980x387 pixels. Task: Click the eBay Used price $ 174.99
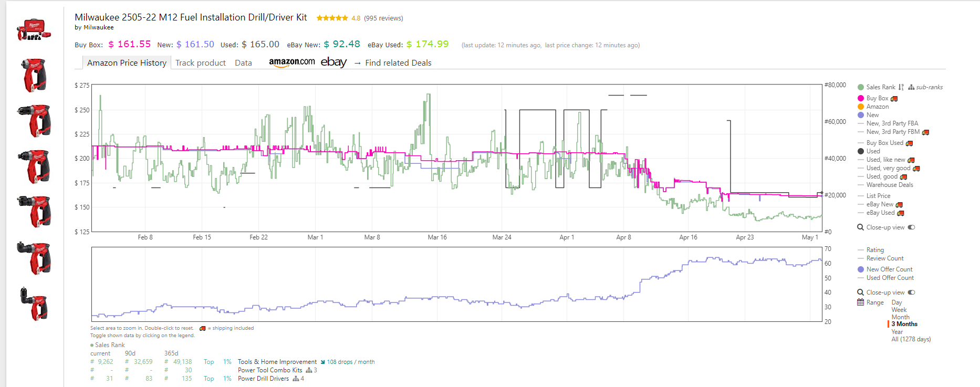pos(428,44)
